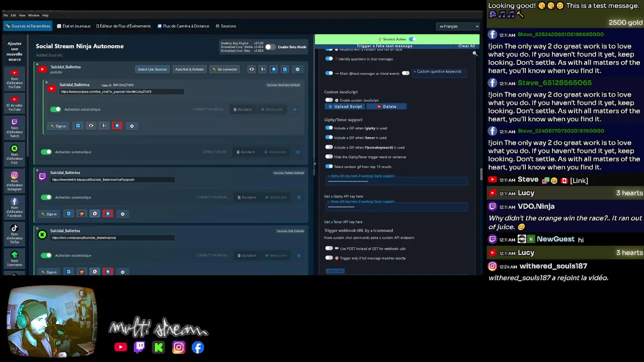Add a YouTube video ID source
644x362 pixels.
[x=14, y=104]
